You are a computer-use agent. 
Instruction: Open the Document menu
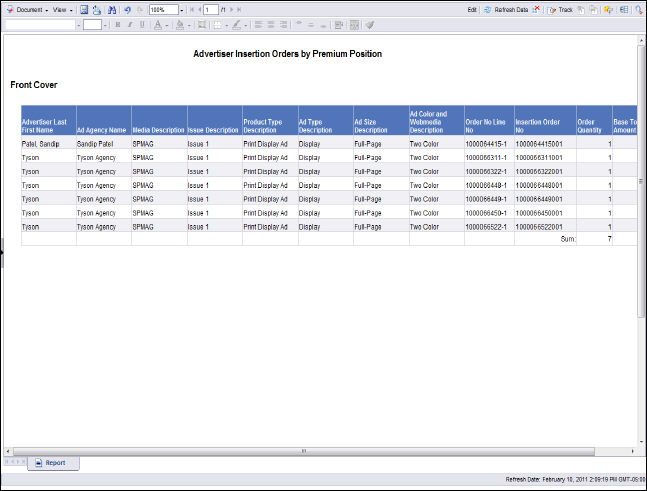coord(30,9)
